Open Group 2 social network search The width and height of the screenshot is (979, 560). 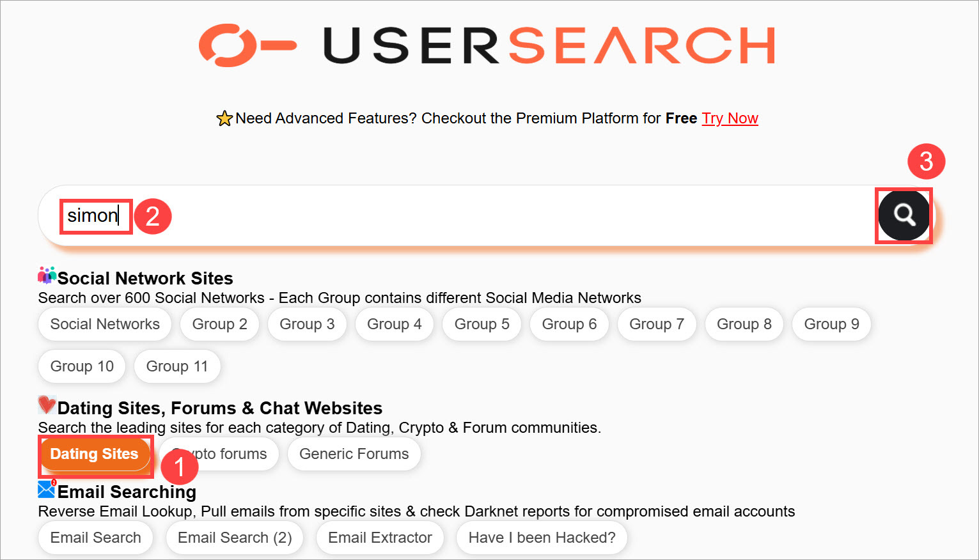point(219,324)
